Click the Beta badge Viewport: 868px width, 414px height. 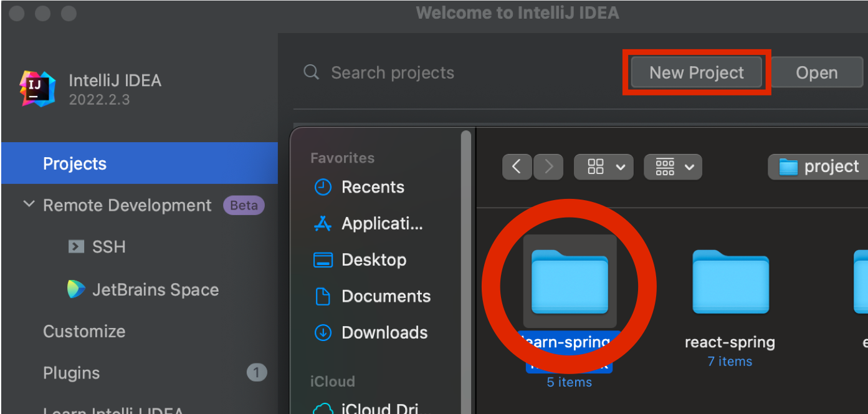(244, 205)
